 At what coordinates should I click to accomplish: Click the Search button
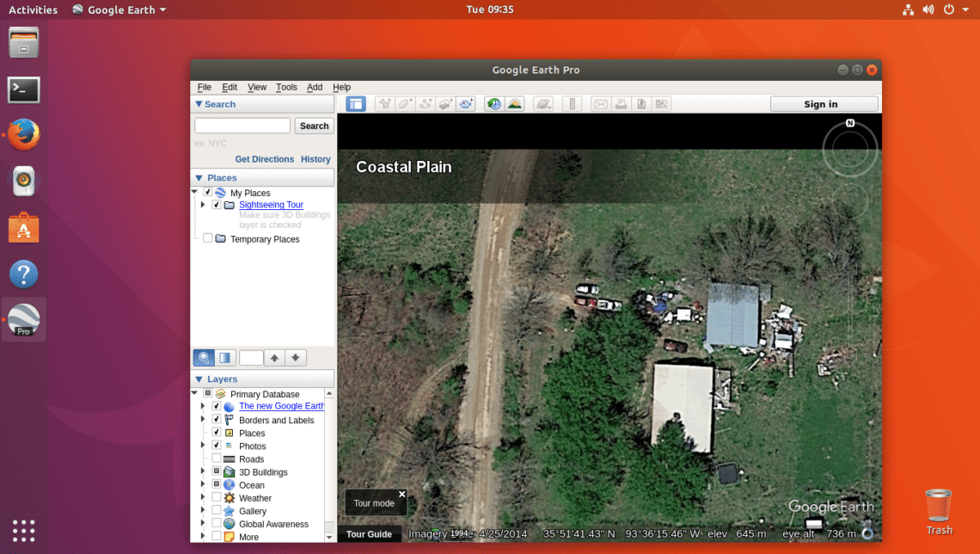click(314, 126)
